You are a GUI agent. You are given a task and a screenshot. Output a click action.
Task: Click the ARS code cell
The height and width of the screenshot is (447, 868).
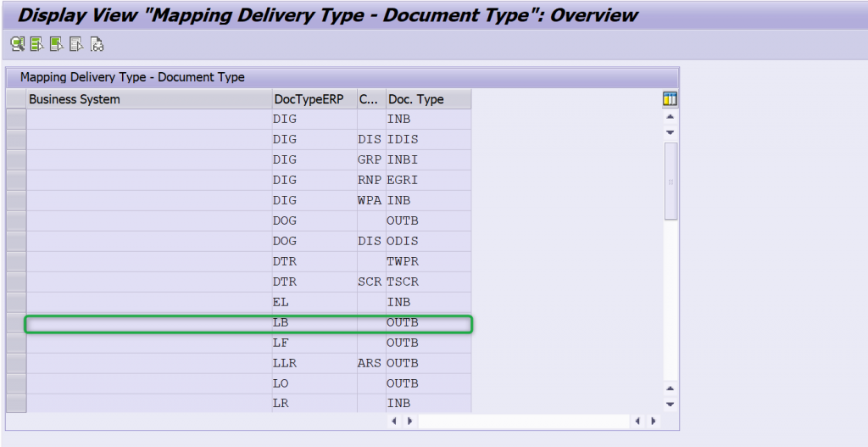point(371,363)
